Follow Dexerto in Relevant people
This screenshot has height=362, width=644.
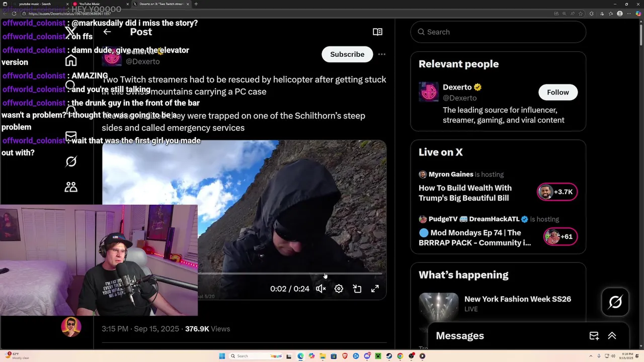(x=558, y=92)
